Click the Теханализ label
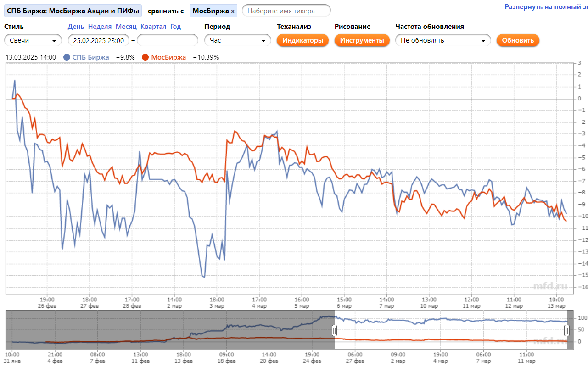 point(294,27)
